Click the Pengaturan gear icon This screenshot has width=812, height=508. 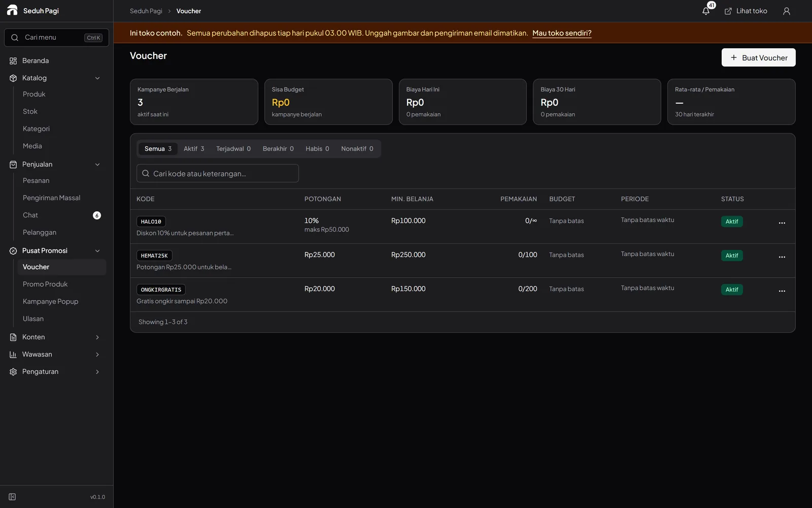click(x=13, y=372)
